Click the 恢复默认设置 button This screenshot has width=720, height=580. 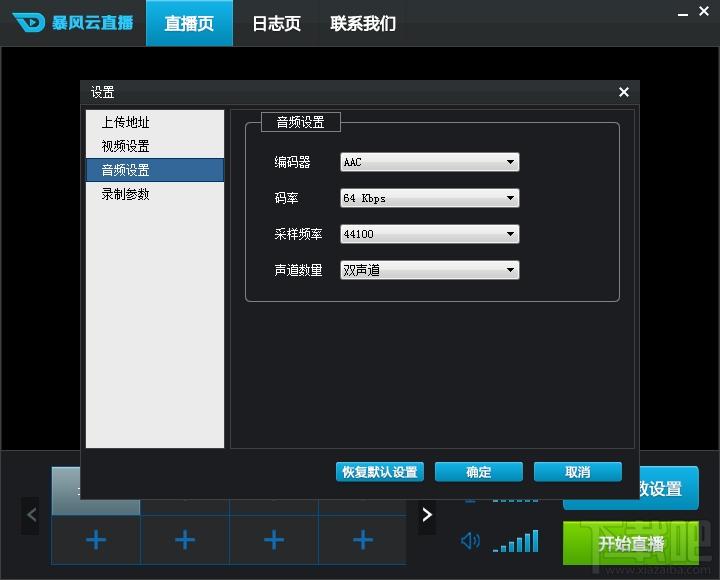380,472
